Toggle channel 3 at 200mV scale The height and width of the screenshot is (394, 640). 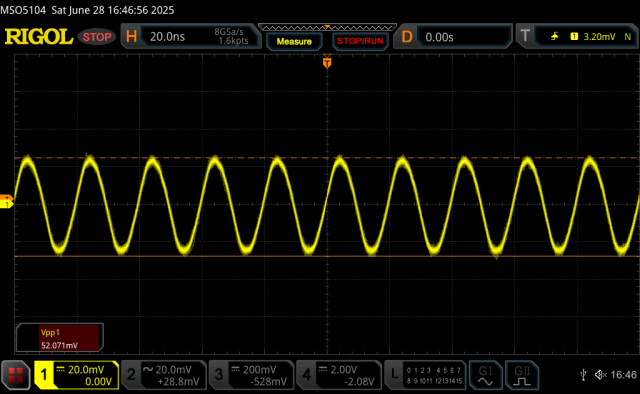point(251,375)
